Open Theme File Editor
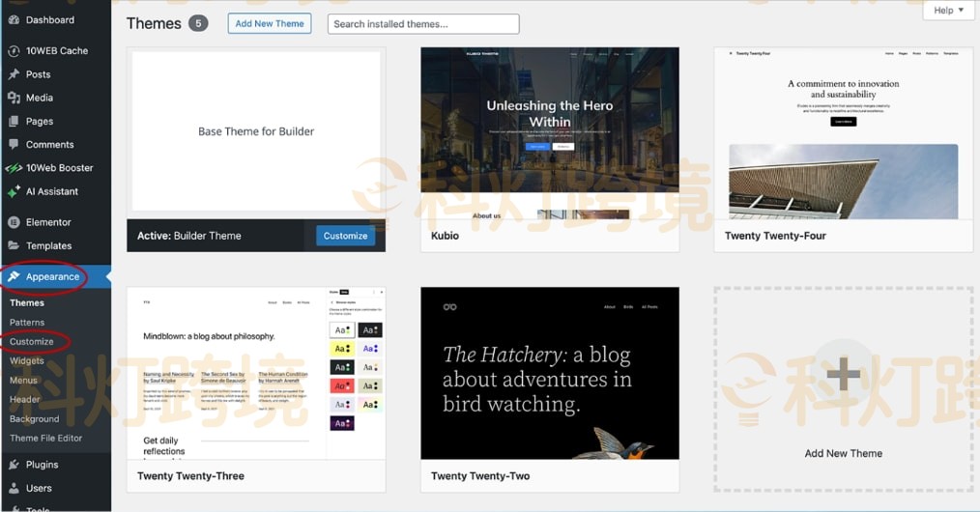Image resolution: width=980 pixels, height=512 pixels. click(46, 439)
